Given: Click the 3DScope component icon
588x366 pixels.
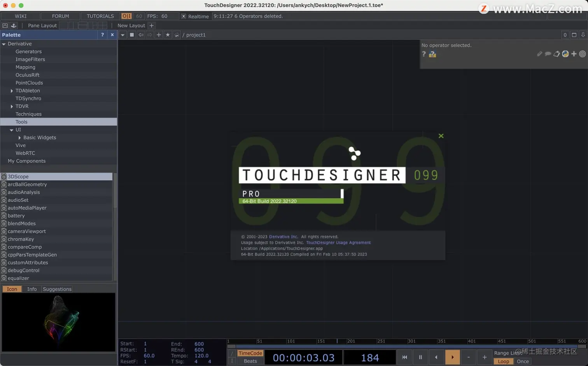Looking at the screenshot, I should (x=4, y=176).
